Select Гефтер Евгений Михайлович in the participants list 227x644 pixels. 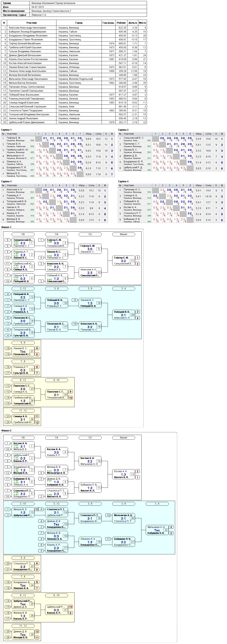tap(74, 44)
